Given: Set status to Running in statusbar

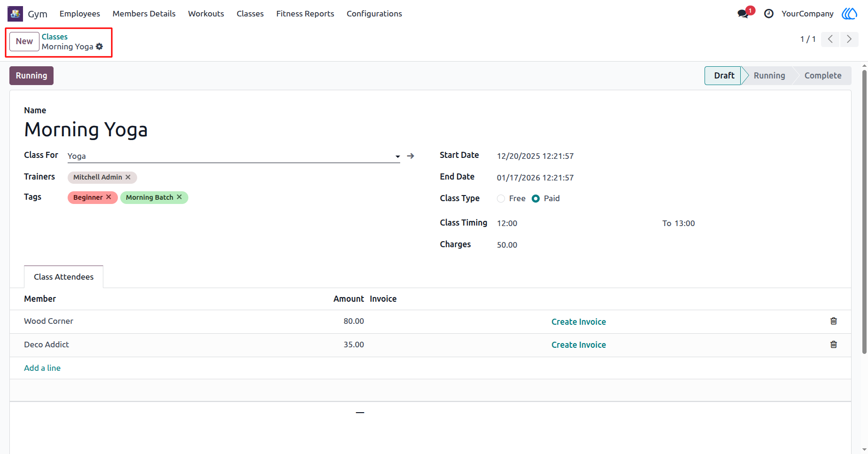Looking at the screenshot, I should click(769, 76).
